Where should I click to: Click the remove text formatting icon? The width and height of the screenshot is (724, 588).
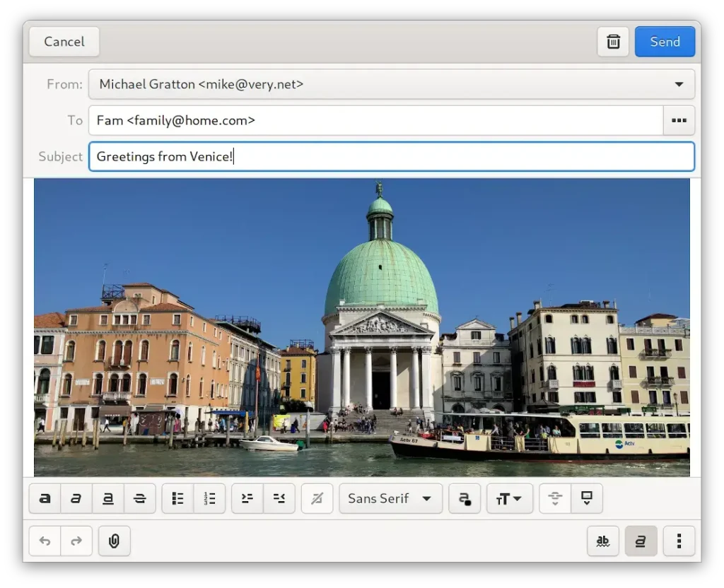click(x=317, y=498)
